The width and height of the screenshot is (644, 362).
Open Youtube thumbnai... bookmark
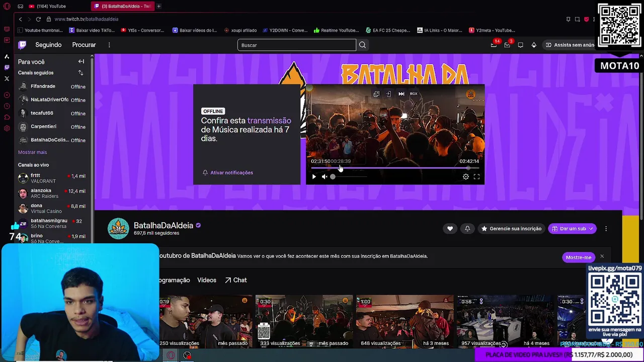pos(39,30)
